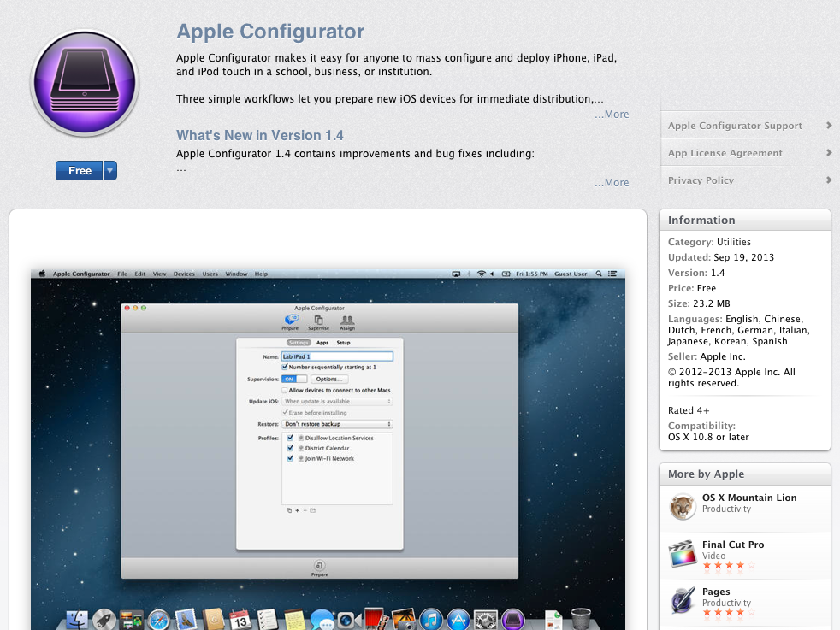The width and height of the screenshot is (840, 630).
Task: Open the Update iOS dropdown
Action: coord(337,401)
